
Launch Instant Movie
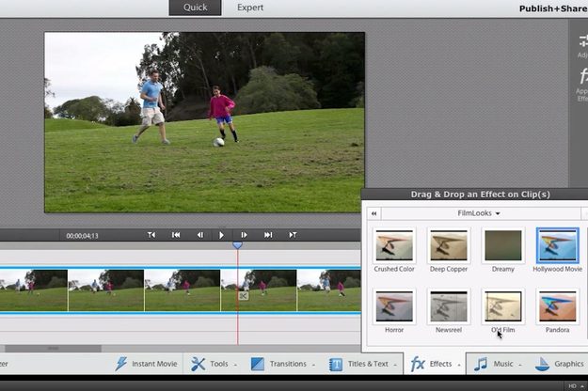coord(146,364)
